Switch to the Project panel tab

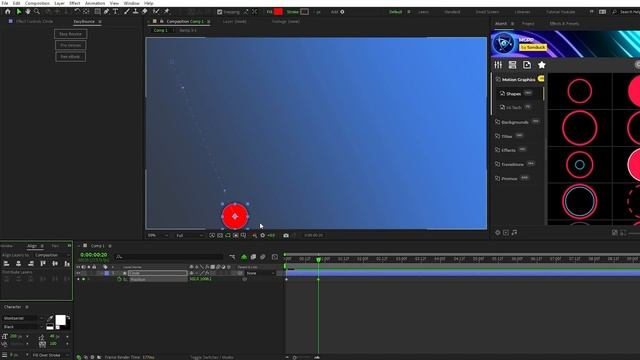click(x=528, y=24)
